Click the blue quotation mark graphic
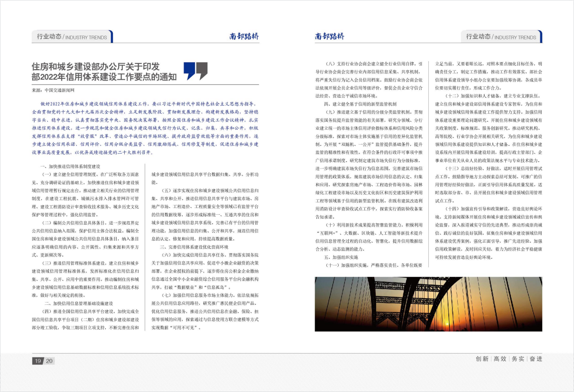This screenshot has width=574, height=392. pos(189,71)
